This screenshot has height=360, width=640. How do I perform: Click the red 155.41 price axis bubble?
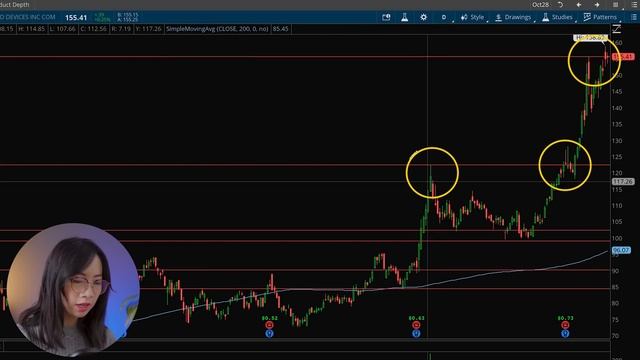(623, 57)
